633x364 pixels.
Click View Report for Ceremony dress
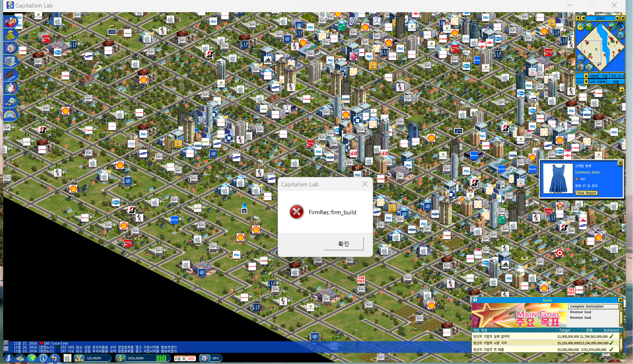tap(587, 193)
